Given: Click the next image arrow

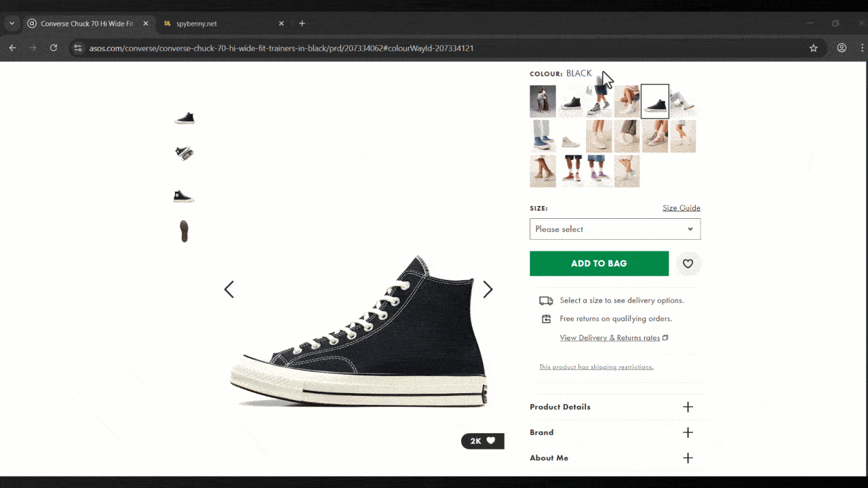Looking at the screenshot, I should [x=488, y=289].
